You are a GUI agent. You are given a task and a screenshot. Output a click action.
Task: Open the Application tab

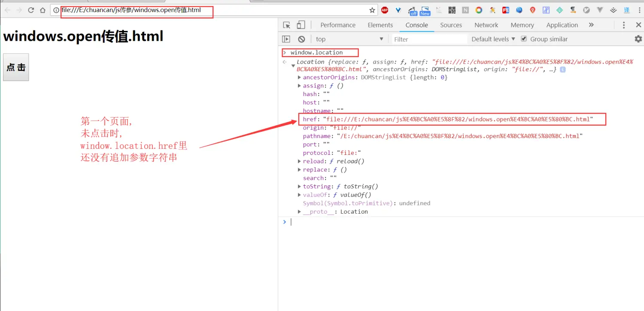coord(562,25)
